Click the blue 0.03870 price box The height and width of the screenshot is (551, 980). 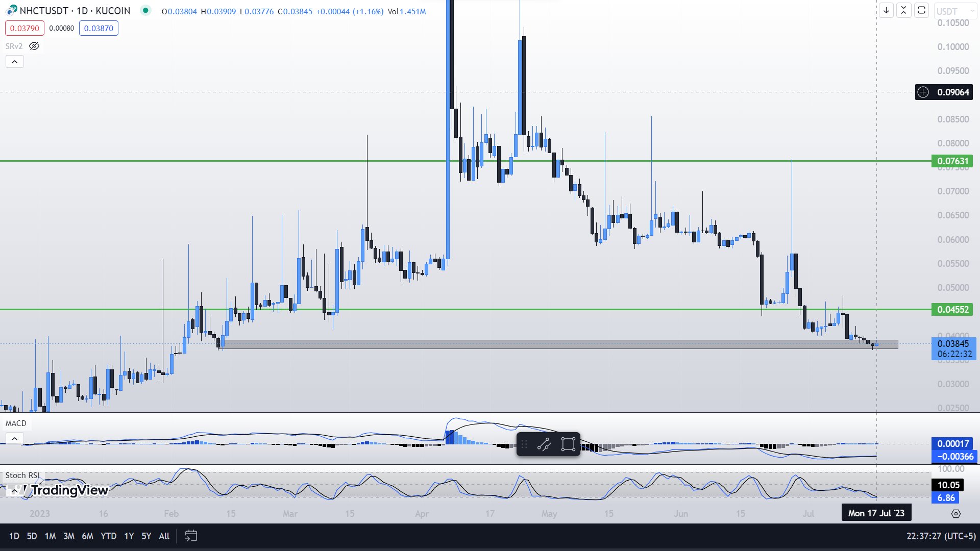(x=99, y=28)
